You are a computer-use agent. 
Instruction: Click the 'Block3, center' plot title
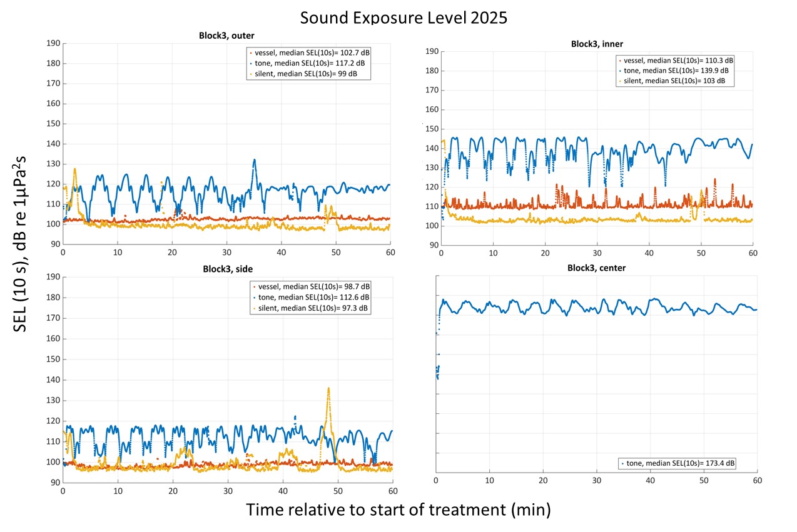point(596,268)
